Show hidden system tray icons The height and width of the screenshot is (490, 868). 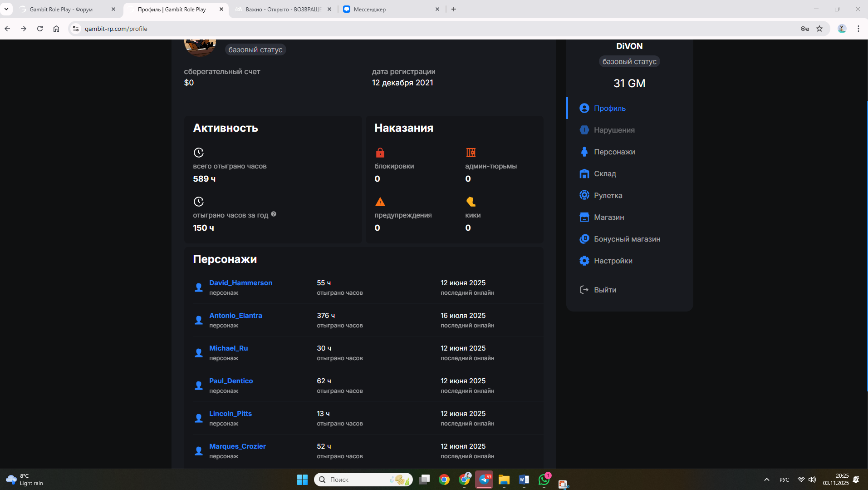pos(766,480)
